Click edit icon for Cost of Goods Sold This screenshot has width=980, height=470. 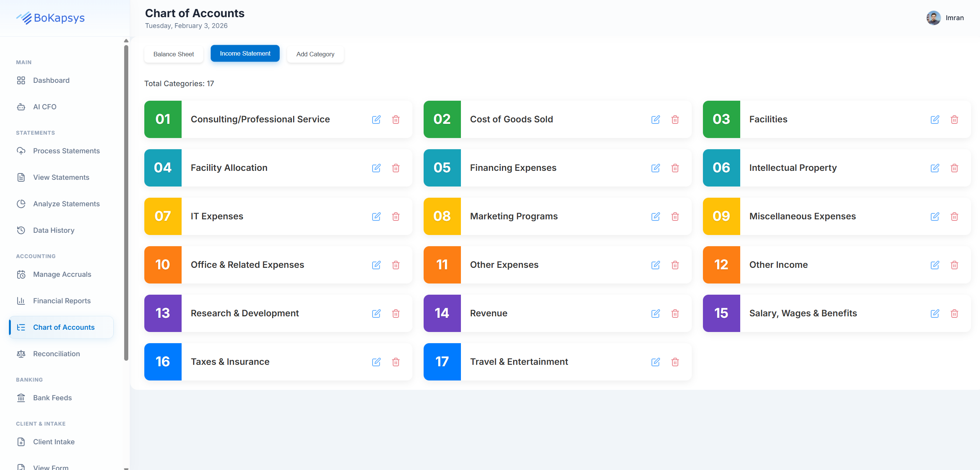[655, 119]
